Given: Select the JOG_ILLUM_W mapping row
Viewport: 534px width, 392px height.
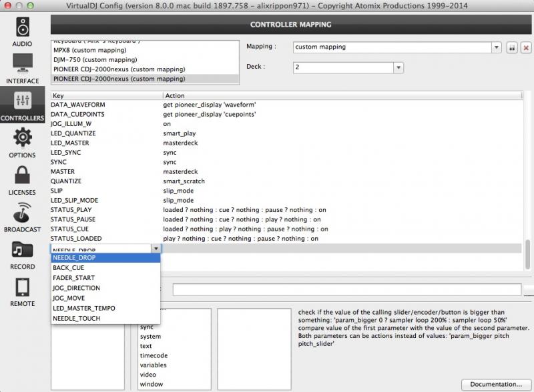Looking at the screenshot, I should (286, 124).
